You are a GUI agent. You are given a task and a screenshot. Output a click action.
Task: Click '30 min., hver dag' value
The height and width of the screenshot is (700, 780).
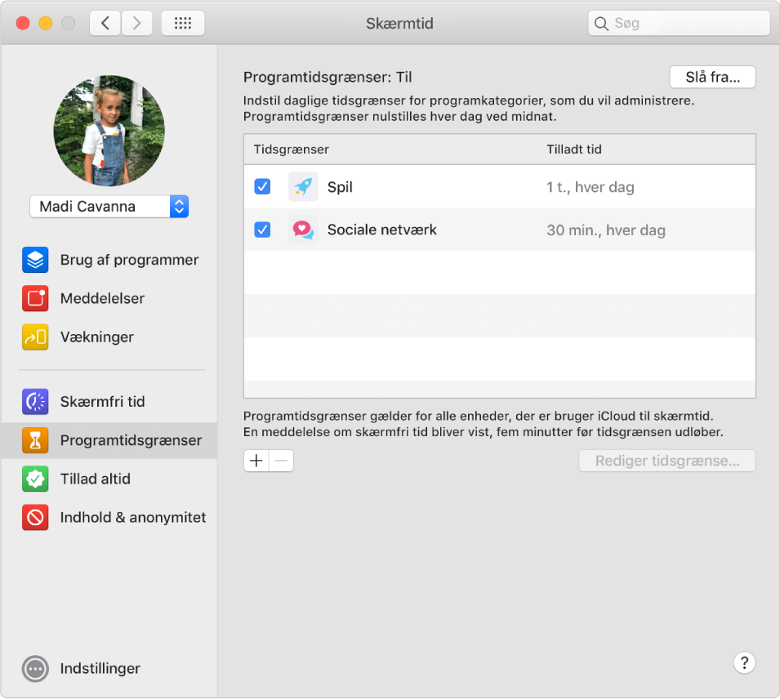coord(606,230)
